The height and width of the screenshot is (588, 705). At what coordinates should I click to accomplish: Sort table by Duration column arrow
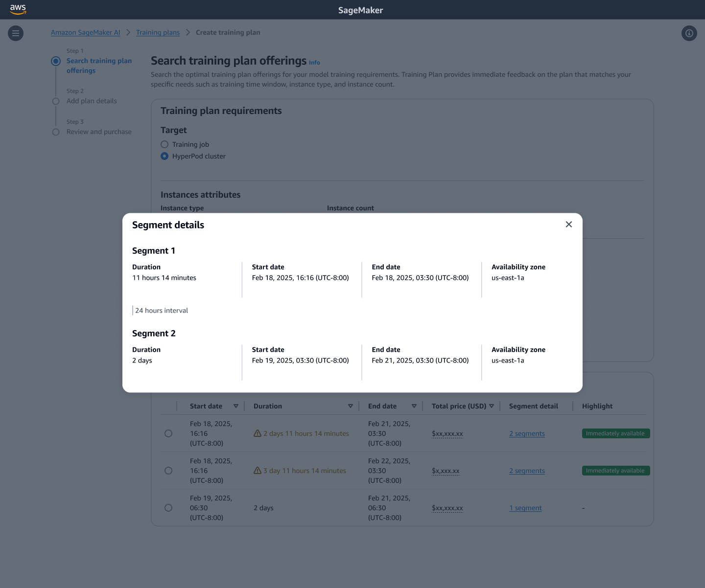point(351,406)
